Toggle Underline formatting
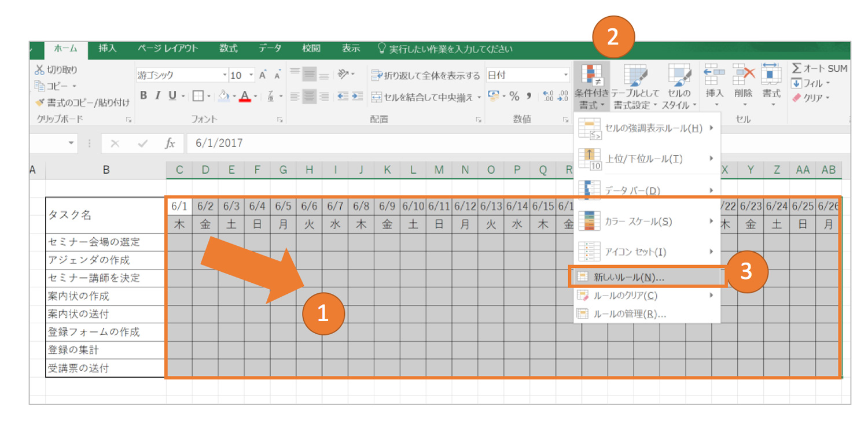 click(172, 96)
